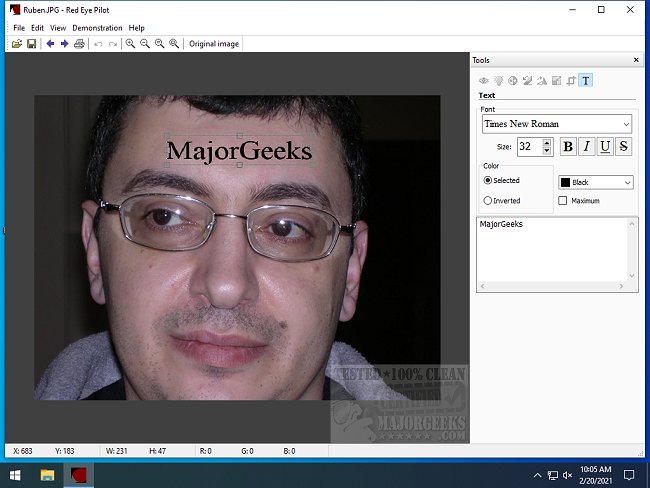Increase the font size with the up stepper
Image resolution: width=650 pixels, height=488 pixels.
pos(547,143)
